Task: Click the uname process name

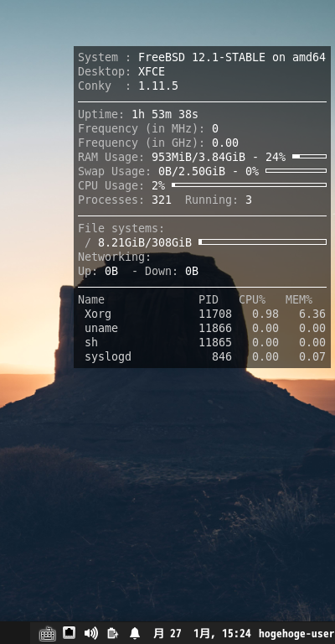Action: tap(101, 328)
